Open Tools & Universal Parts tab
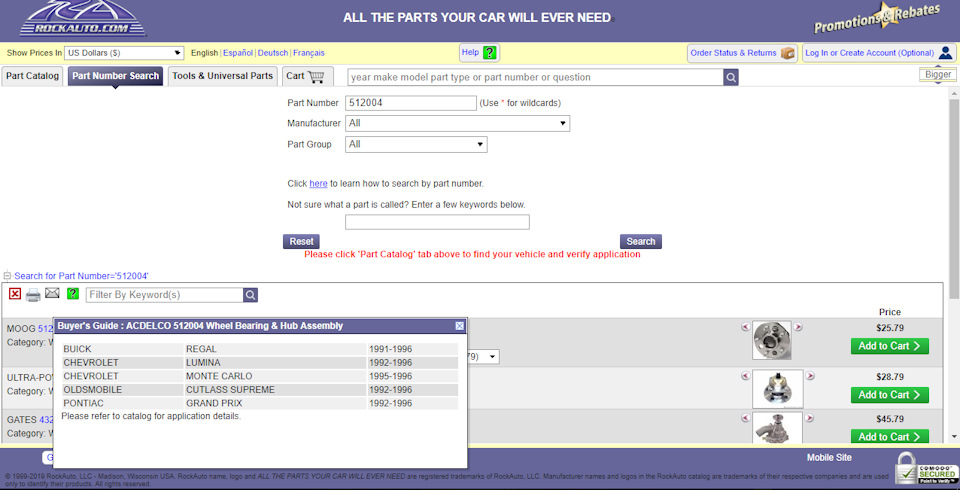The image size is (960, 490). pyautogui.click(x=222, y=76)
